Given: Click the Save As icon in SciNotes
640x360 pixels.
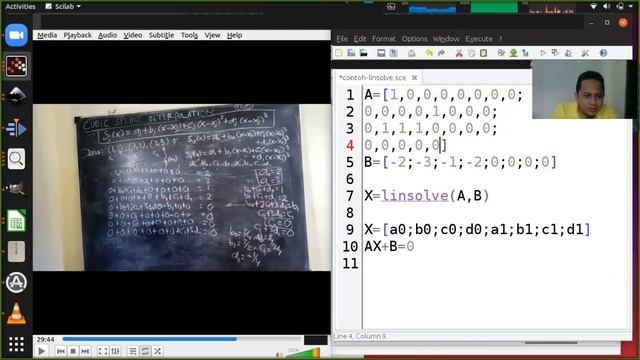Looking at the screenshot, I should (x=393, y=53).
